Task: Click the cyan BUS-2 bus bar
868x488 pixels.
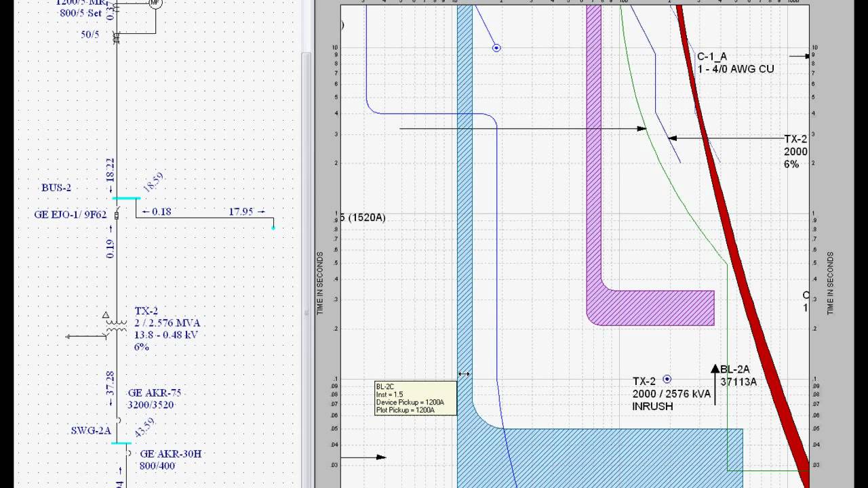Action: [126, 199]
